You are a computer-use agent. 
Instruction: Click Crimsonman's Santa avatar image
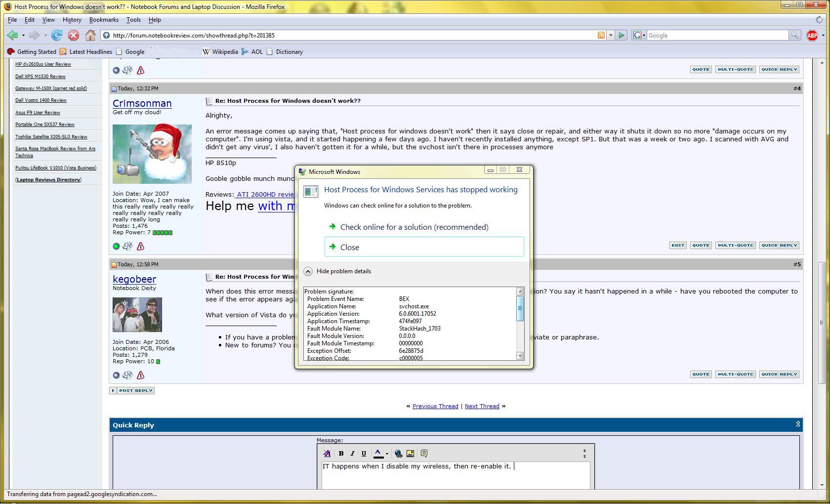(152, 154)
